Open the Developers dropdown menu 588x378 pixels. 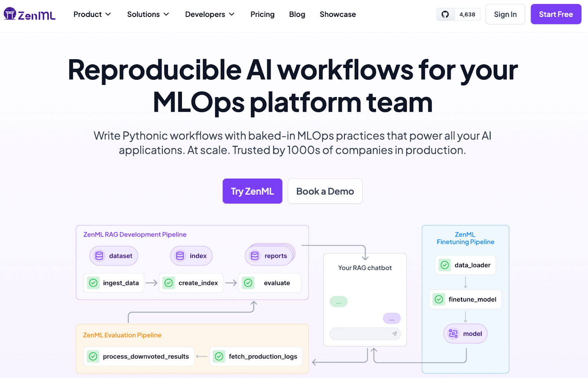pyautogui.click(x=209, y=14)
